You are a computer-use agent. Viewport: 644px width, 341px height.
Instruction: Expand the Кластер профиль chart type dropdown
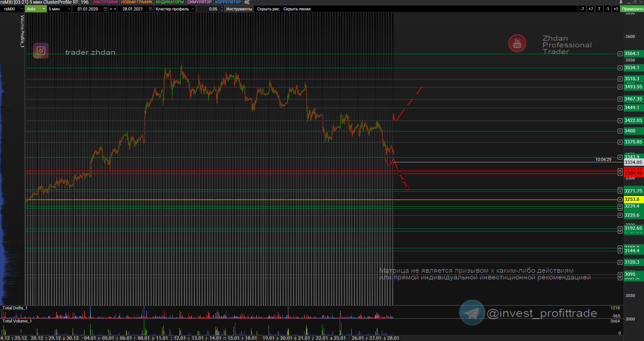[193, 9]
